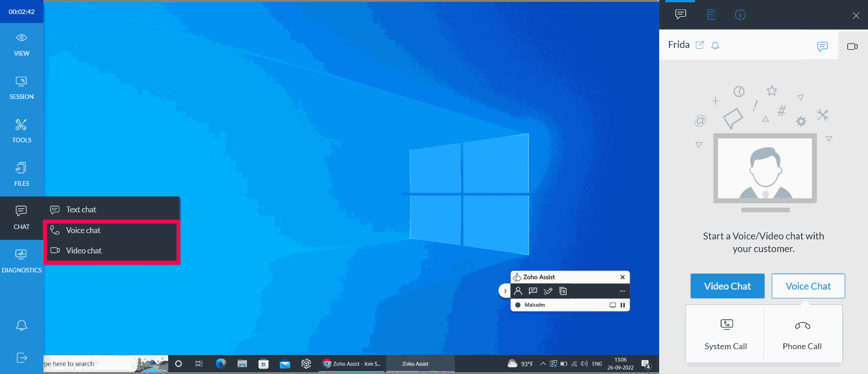Viewport: 868px width, 374px height.
Task: Click the exit session icon
Action: [x=21, y=358]
